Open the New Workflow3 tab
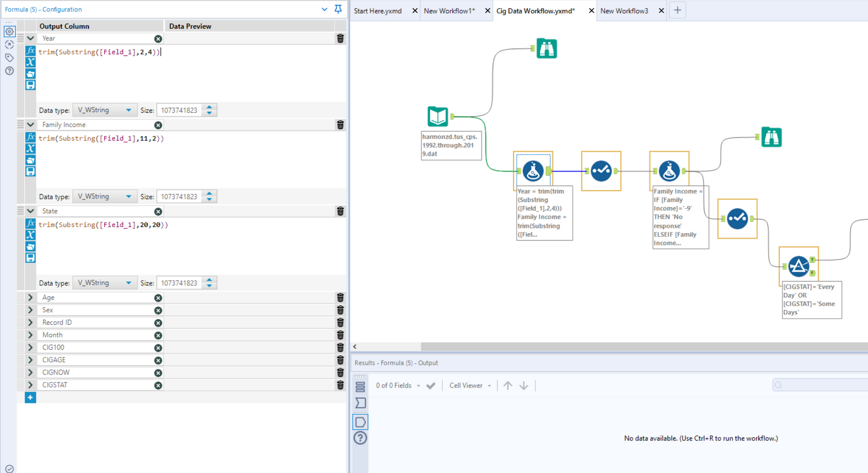This screenshot has height=473, width=868. (624, 11)
